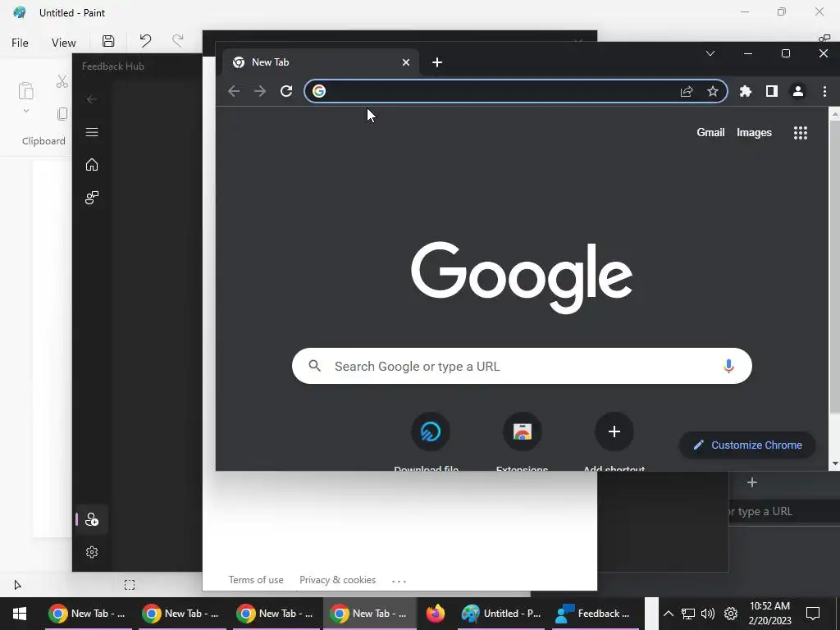Viewport: 840px width, 630px height.
Task: Open the notification center icon
Action: click(813, 614)
